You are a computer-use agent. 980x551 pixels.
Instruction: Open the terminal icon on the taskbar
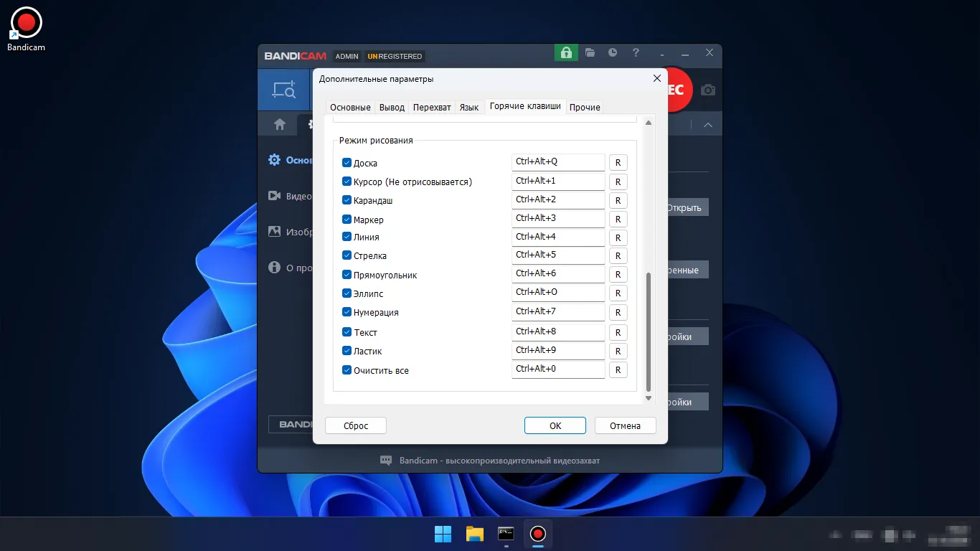click(x=507, y=534)
